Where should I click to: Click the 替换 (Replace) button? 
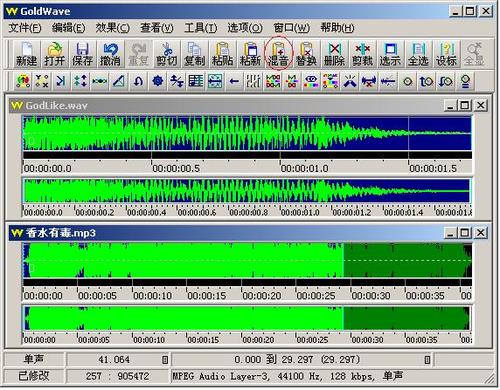click(x=306, y=54)
